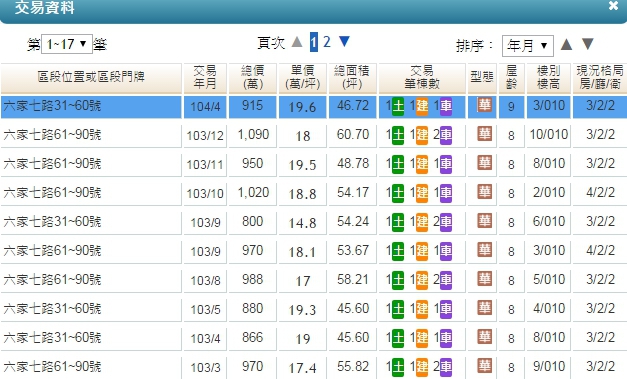Image resolution: width=627 pixels, height=379 pixels.
Task: Go to next page with blue down triangle
Action: [344, 41]
